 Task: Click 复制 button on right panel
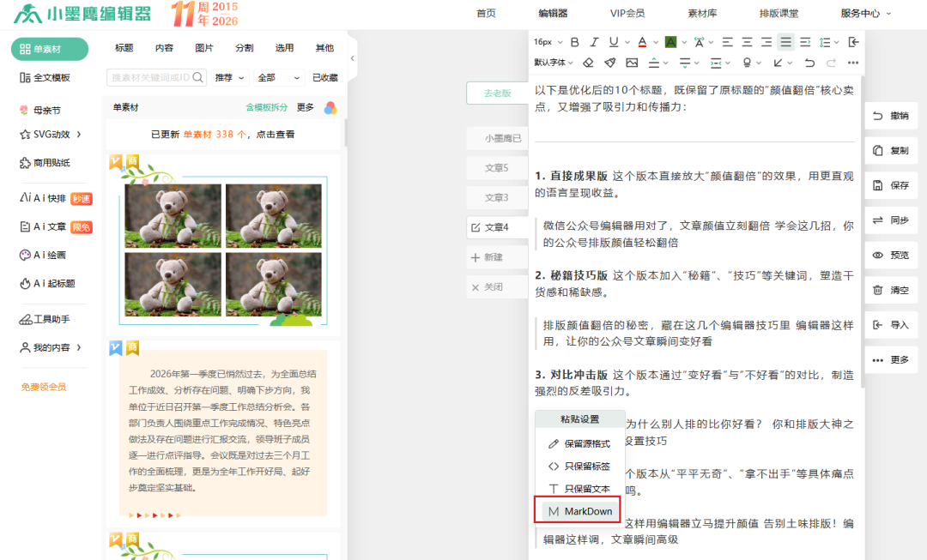click(x=891, y=151)
